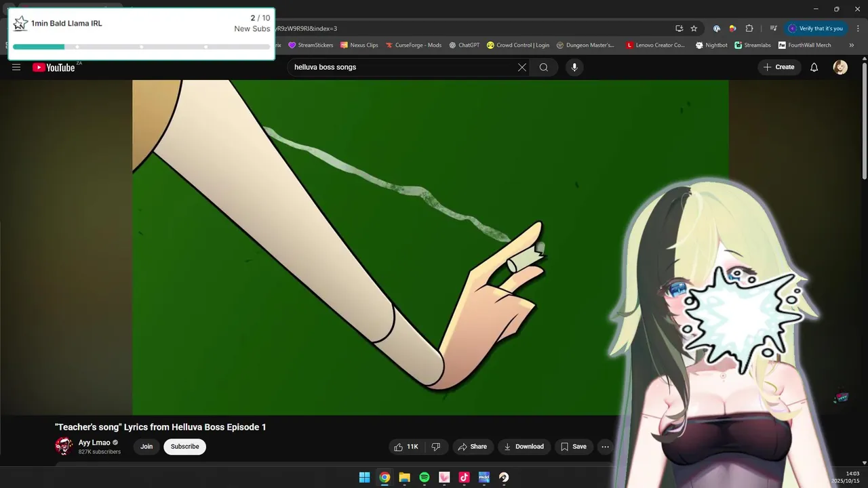Open the Nightbot bookmark
The width and height of the screenshot is (868, 488).
tap(711, 45)
